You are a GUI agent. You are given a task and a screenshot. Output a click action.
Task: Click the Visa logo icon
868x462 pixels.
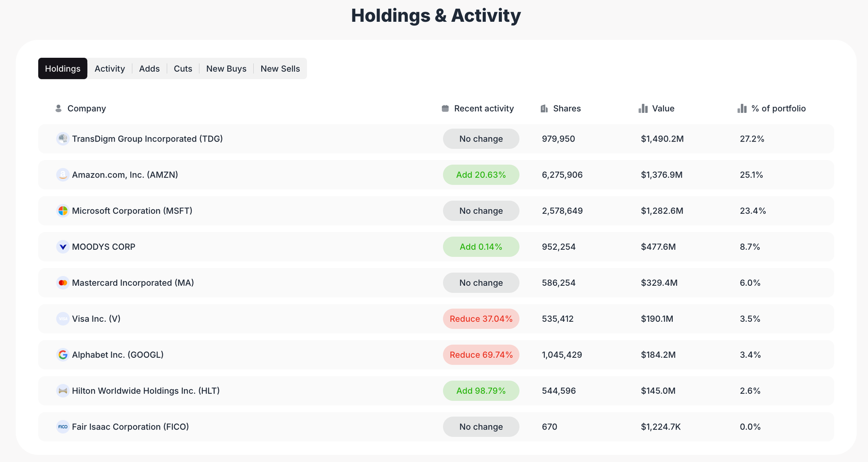point(63,319)
